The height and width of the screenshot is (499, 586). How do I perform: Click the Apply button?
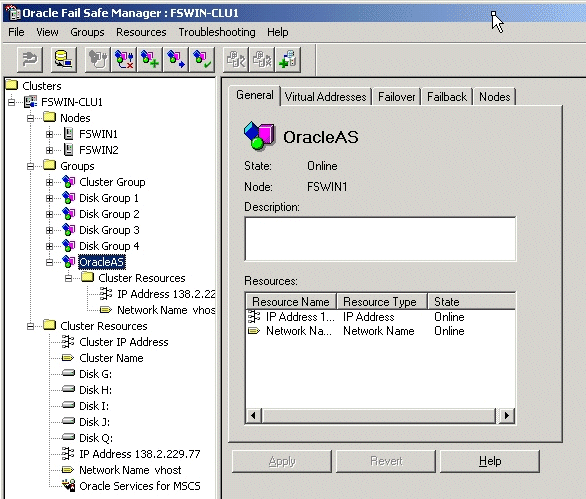click(x=282, y=462)
